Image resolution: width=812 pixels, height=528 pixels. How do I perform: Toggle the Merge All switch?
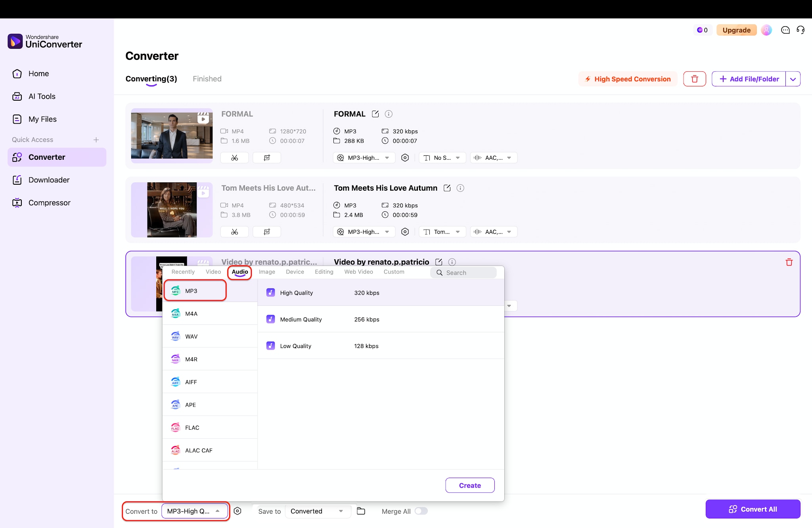[x=421, y=511]
